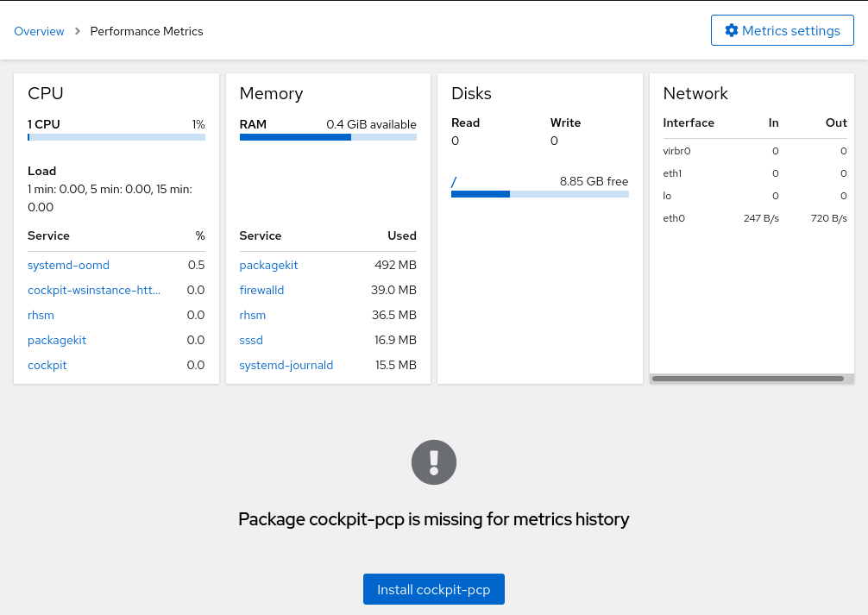Screen dimensions: 868x615
Task: Click the Install cockpit-pcp button
Action: coord(433,590)
